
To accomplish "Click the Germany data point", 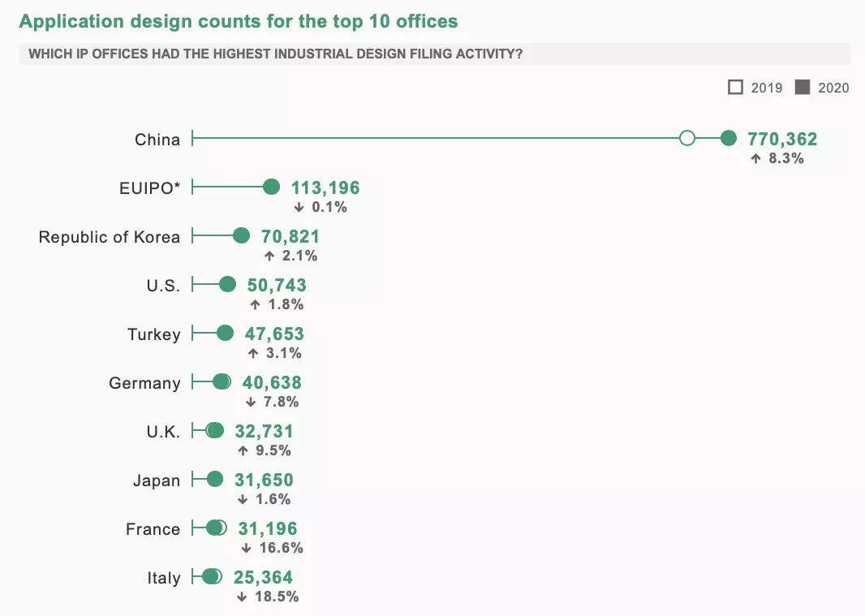I will click(222, 381).
